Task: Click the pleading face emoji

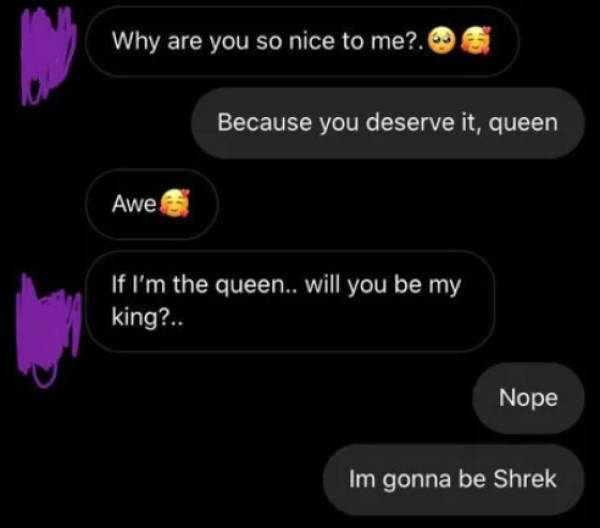Action: pyautogui.click(x=441, y=41)
